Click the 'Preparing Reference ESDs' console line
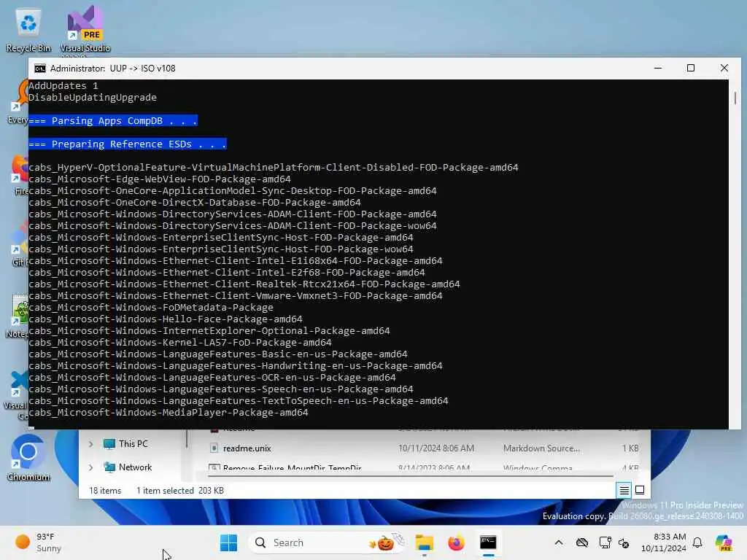This screenshot has height=560, width=747. 128,144
